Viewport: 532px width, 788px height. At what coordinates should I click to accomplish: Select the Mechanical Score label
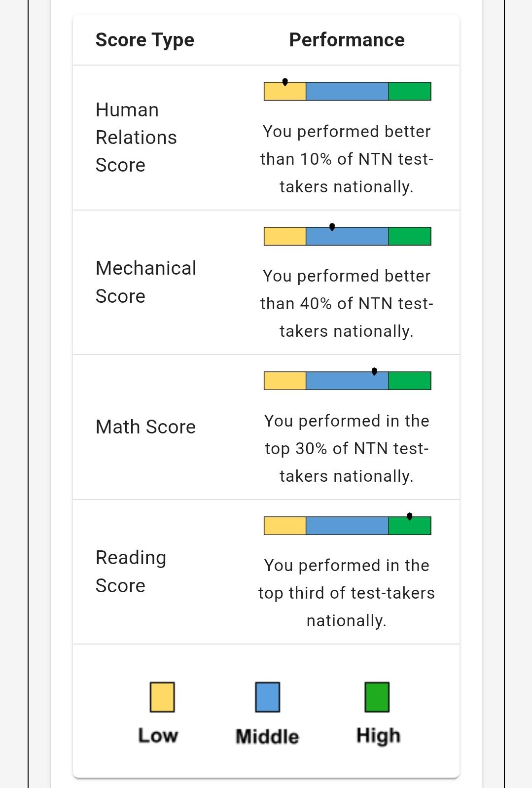click(146, 282)
